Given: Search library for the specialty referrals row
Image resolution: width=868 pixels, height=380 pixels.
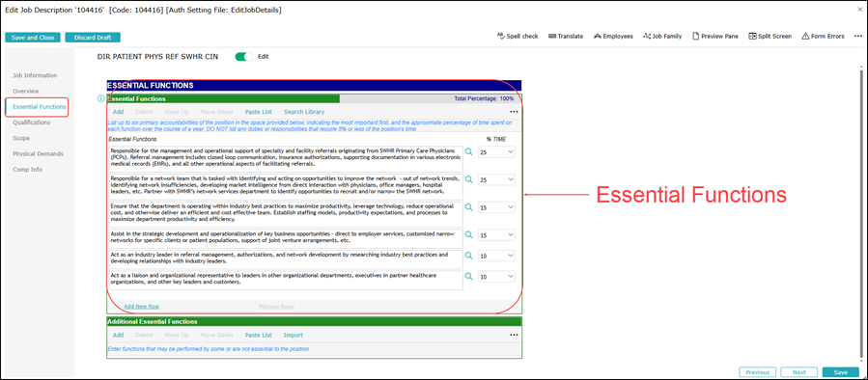Looking at the screenshot, I should (x=469, y=151).
